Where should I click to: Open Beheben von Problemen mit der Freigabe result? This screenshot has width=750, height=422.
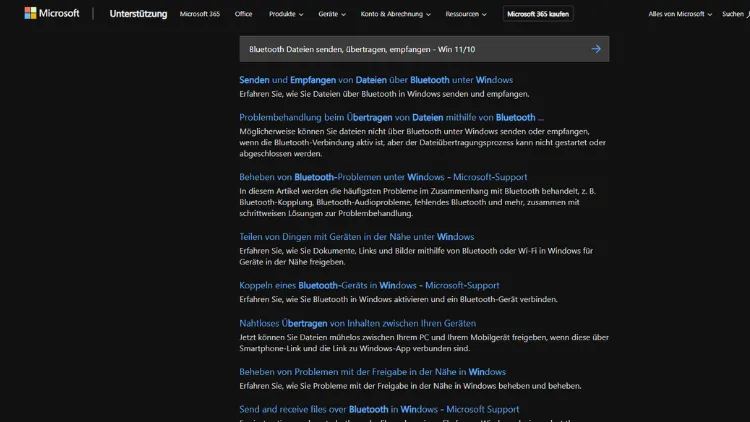click(372, 372)
